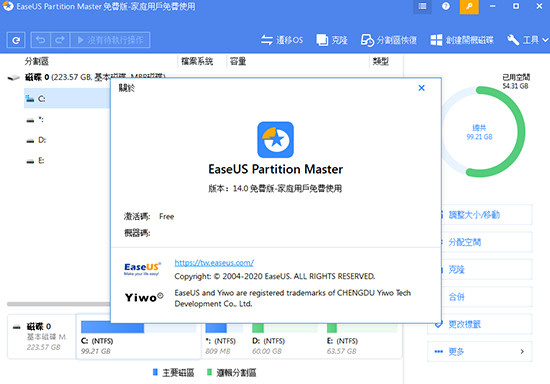Screen dimensions: 550x384
Task: Click 調整大小/移動 resize/move action
Action: (x=487, y=215)
